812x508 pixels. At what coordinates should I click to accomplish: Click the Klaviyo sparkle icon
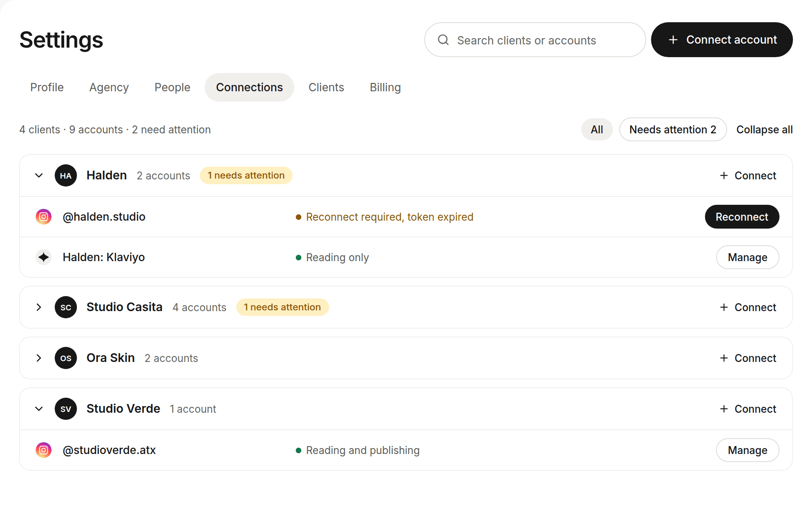tap(44, 257)
